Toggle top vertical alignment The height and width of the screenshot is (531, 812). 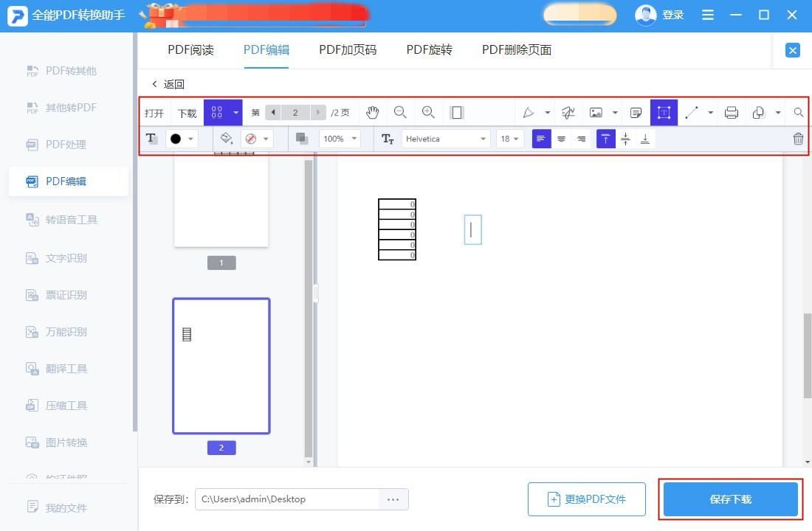[605, 138]
